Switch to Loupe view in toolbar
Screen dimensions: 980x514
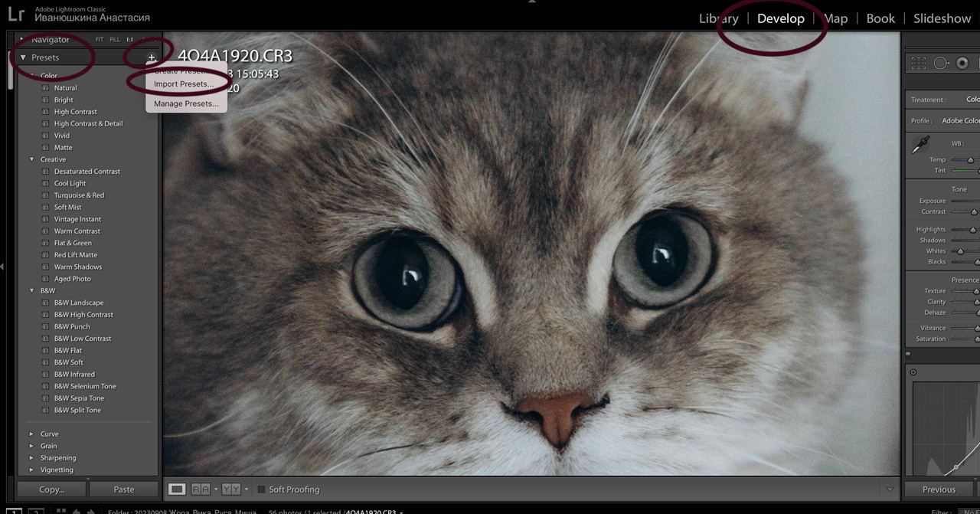[x=177, y=489]
